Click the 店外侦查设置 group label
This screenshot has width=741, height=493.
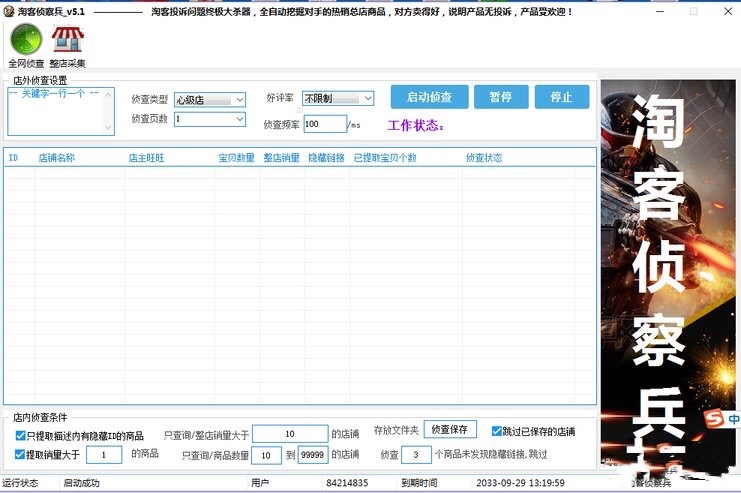point(40,80)
